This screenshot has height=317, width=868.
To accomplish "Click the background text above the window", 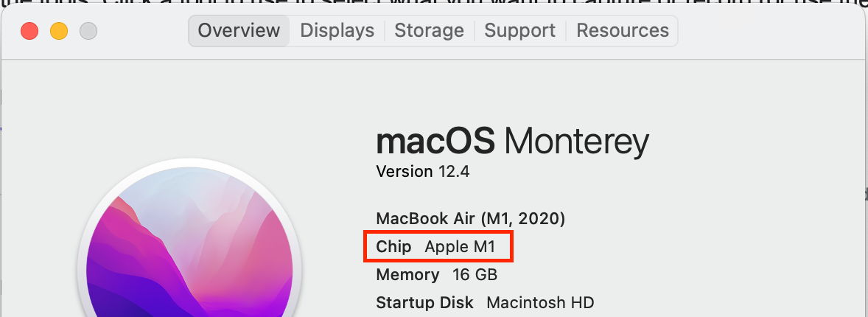I will [x=434, y=3].
